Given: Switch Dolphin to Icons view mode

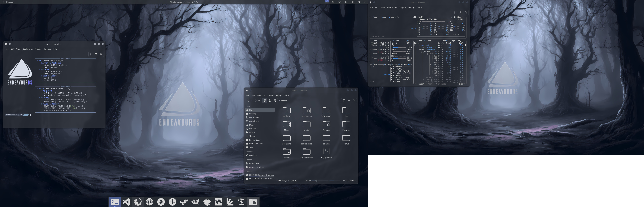Looking at the screenshot, I should (x=265, y=101).
